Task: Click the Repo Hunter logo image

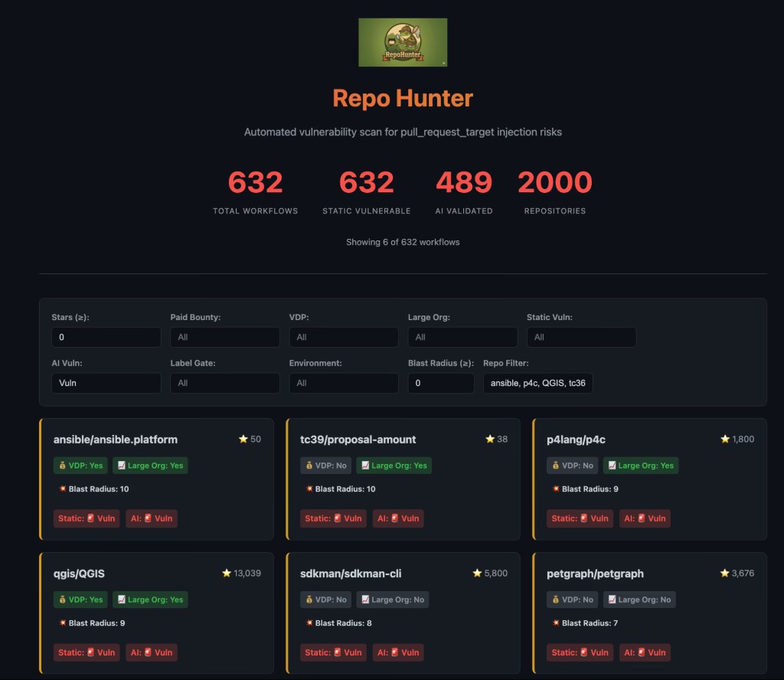Action: pyautogui.click(x=403, y=42)
